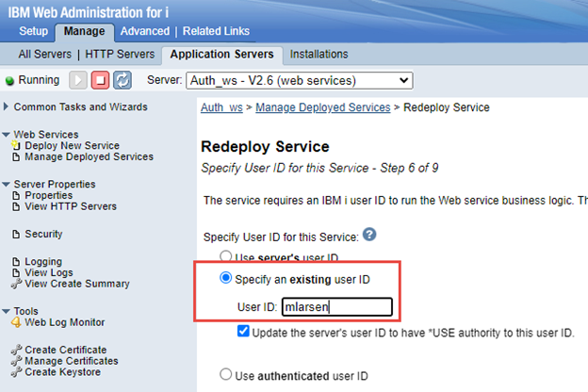This screenshot has width=588, height=392.
Task: Click the Deploy New Service star icon
Action: coord(15,145)
